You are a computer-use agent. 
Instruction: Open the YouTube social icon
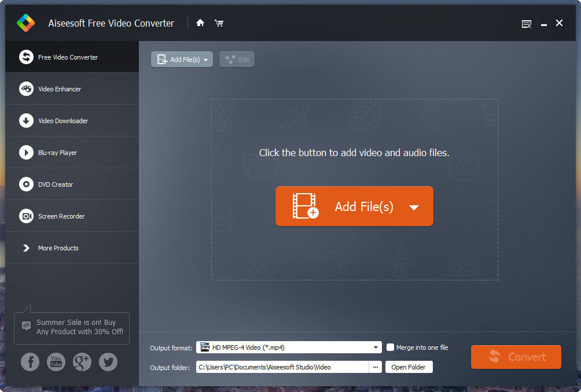click(x=56, y=362)
